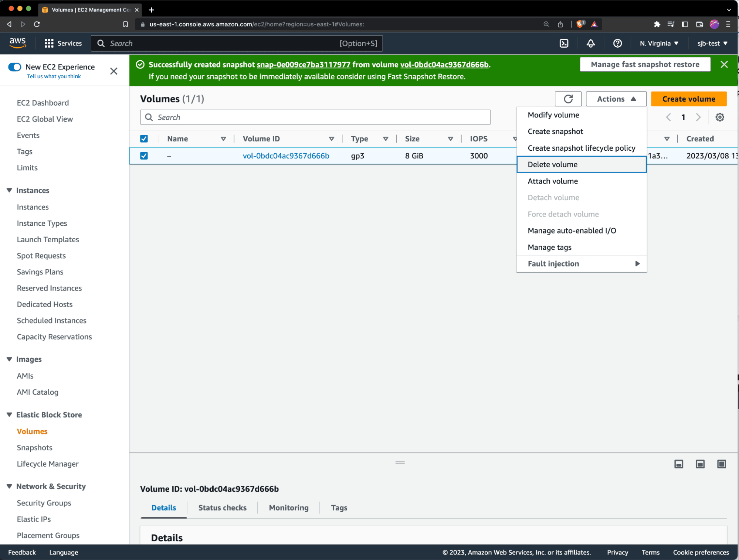This screenshot has width=739, height=560.
Task: Close the New EC2 Experience notice
Action: [x=114, y=71]
